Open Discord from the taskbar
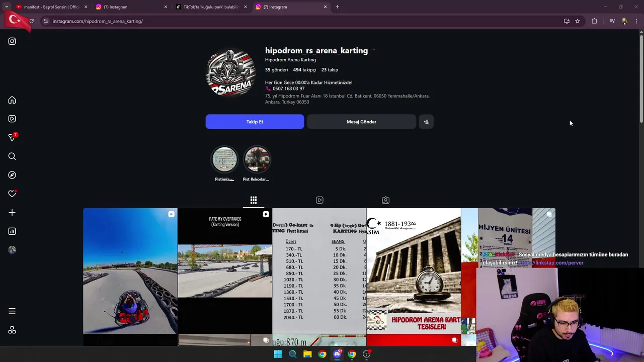This screenshot has width=644, height=362. click(337, 354)
